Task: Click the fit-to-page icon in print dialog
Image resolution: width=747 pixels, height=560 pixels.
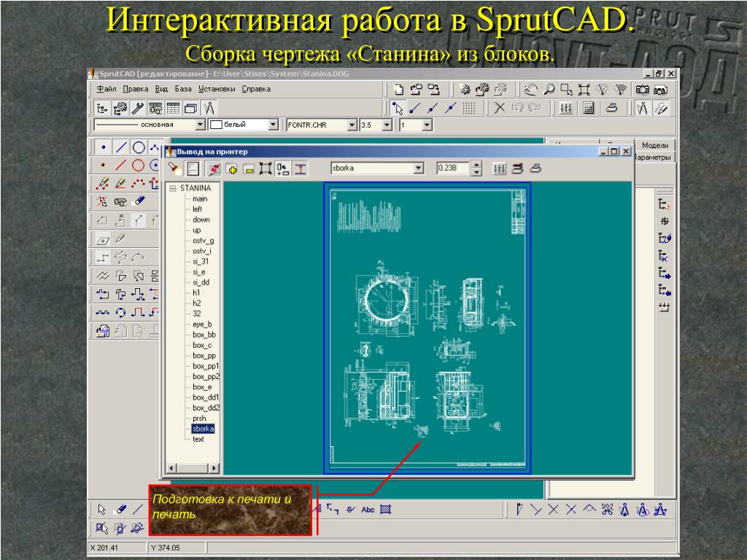Action: tap(266, 168)
